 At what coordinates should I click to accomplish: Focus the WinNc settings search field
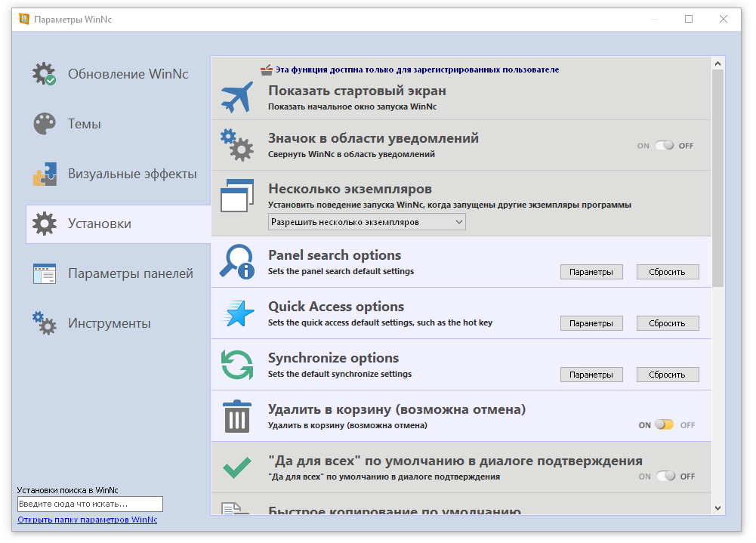pyautogui.click(x=90, y=504)
